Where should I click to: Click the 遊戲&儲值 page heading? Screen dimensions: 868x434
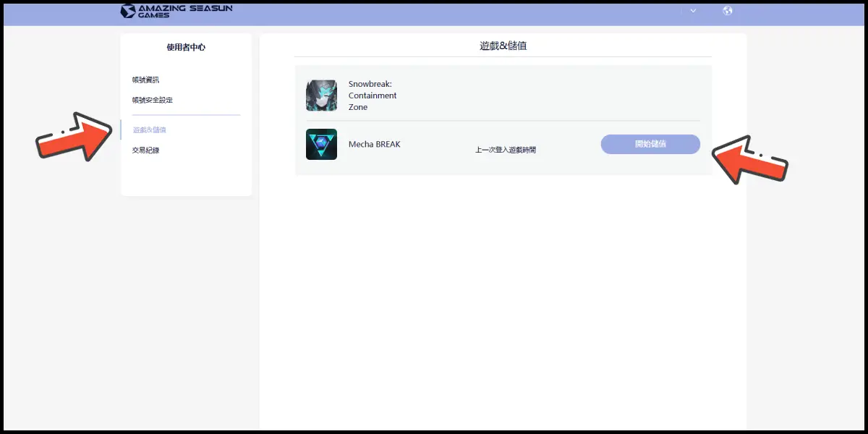[x=503, y=46]
